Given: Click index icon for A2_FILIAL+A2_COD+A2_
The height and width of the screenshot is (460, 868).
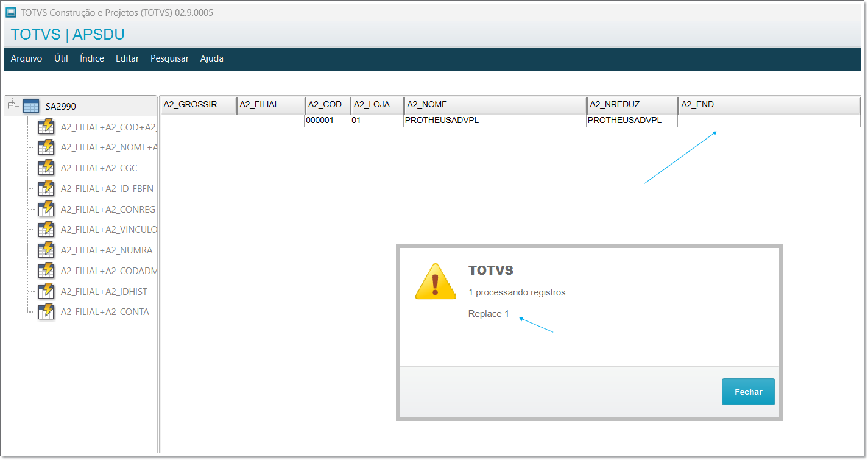Looking at the screenshot, I should pos(46,127).
